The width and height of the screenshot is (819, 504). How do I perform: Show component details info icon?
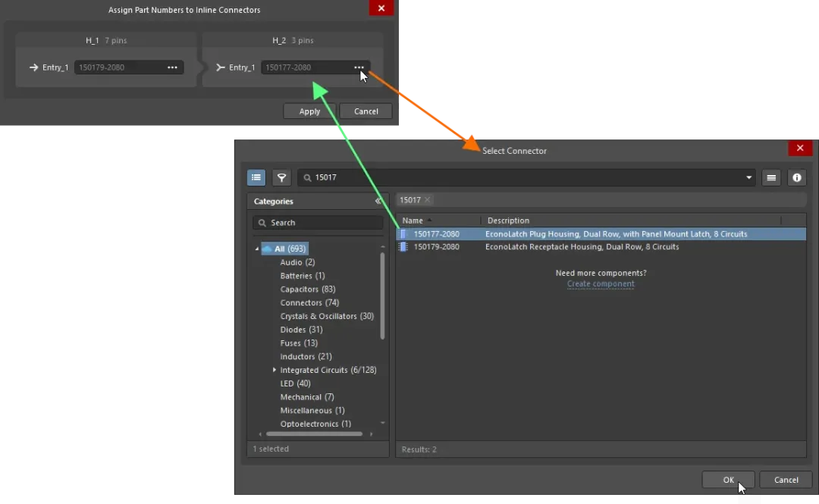click(x=796, y=177)
